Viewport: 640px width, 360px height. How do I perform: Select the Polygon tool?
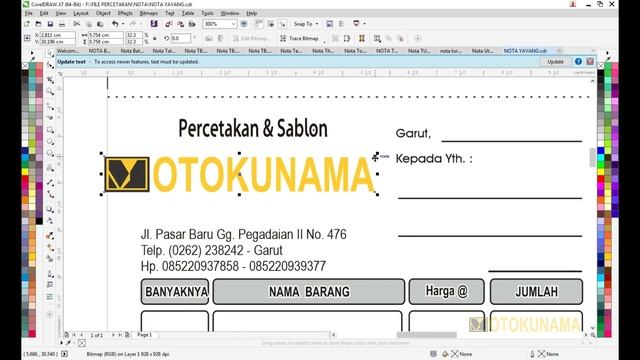[x=50, y=153]
